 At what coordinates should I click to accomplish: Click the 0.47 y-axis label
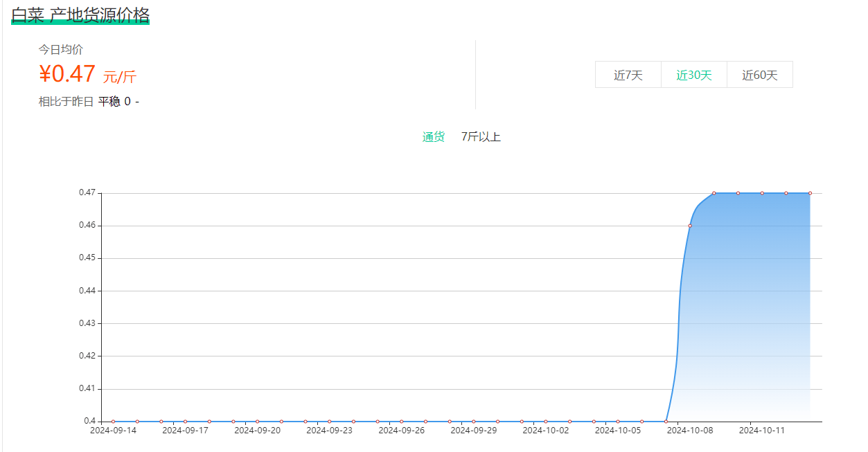87,192
